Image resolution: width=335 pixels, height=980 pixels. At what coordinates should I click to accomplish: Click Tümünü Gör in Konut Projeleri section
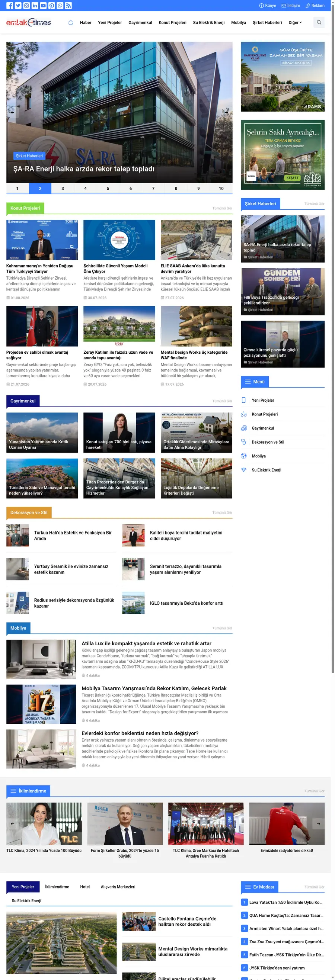point(222,208)
